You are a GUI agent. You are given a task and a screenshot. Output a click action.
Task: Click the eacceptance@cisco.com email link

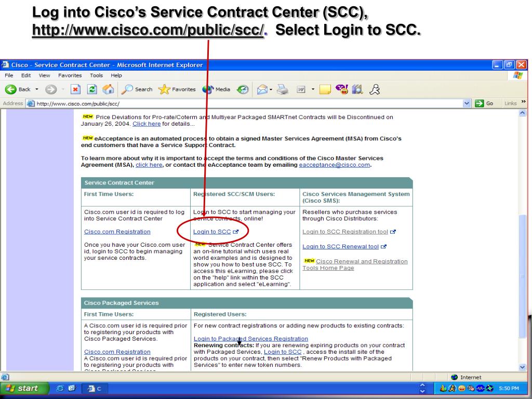334,165
